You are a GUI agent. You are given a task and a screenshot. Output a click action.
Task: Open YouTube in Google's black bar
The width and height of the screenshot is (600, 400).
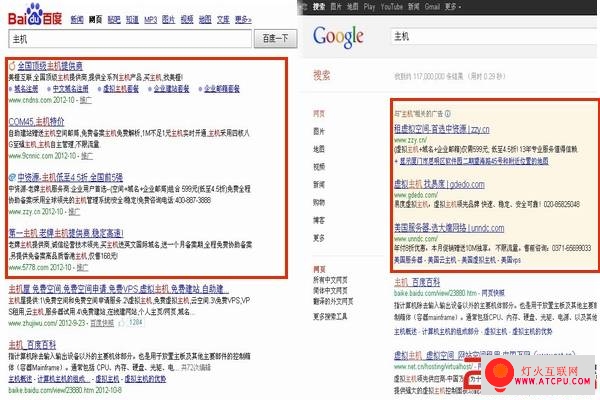[x=391, y=7]
